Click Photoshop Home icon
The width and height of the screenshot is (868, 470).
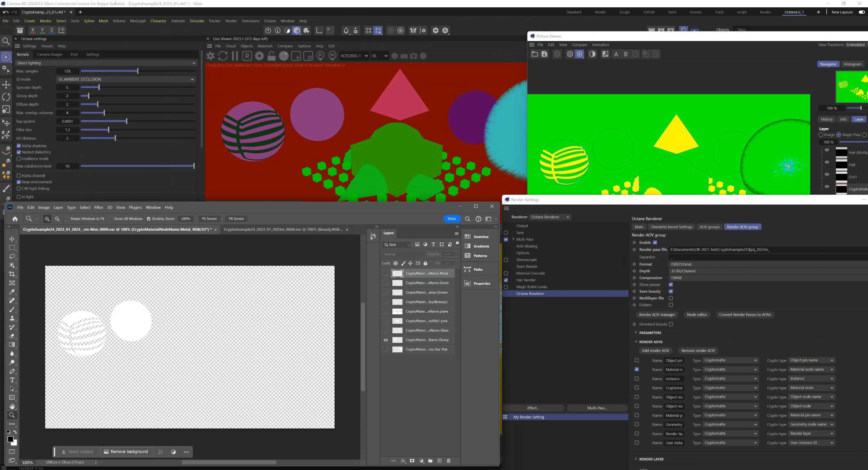tap(15, 219)
